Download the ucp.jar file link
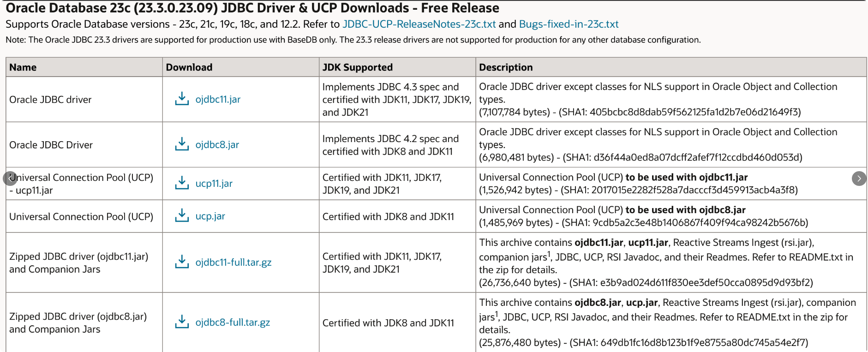This screenshot has width=868, height=352. pos(210,216)
